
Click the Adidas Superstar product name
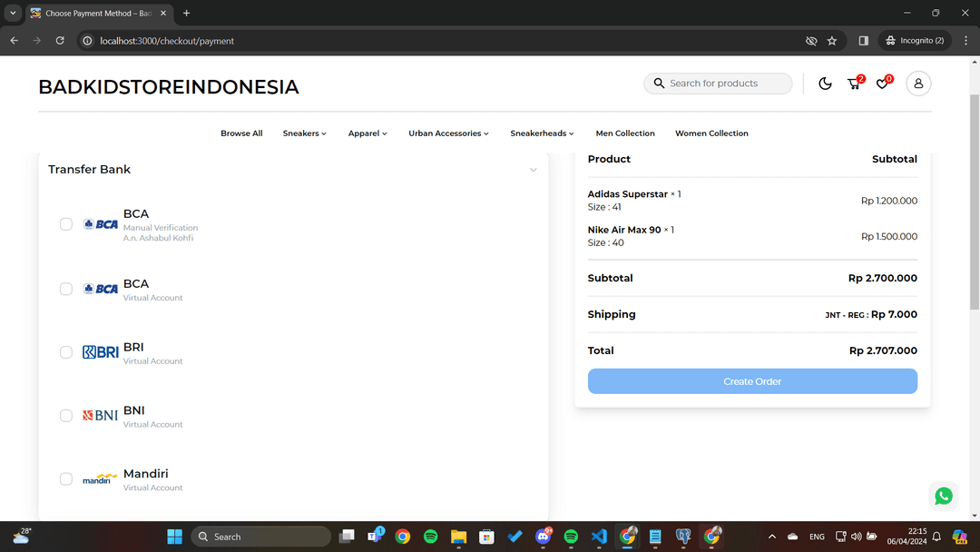click(x=628, y=193)
